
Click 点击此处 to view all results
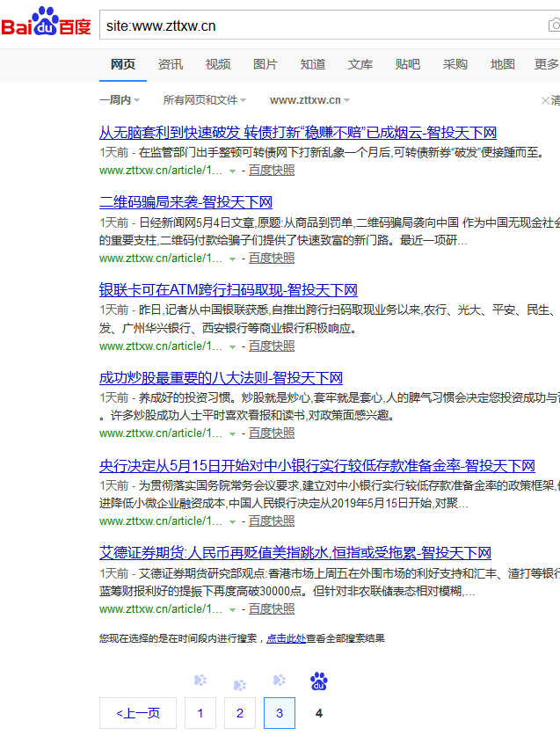click(x=286, y=638)
